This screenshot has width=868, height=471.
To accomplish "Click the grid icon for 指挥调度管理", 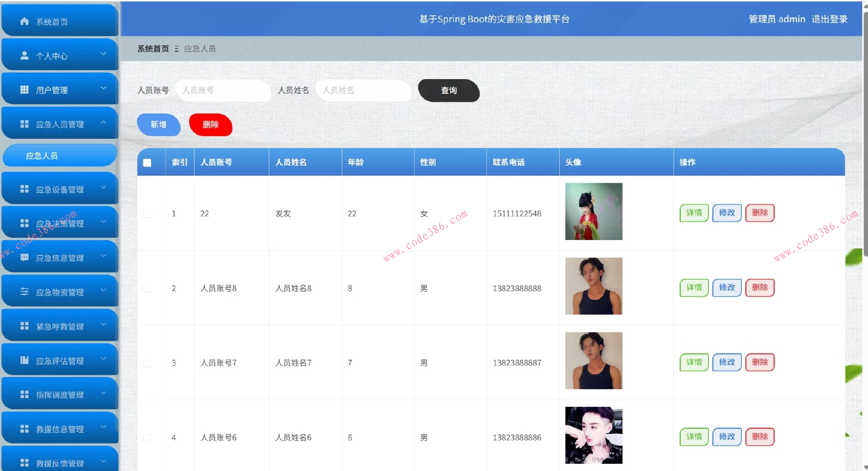I will click(24, 394).
